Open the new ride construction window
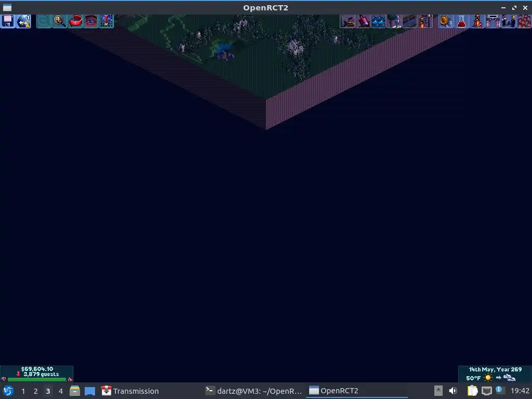Screen dimensions: 532x399 click(425, 21)
